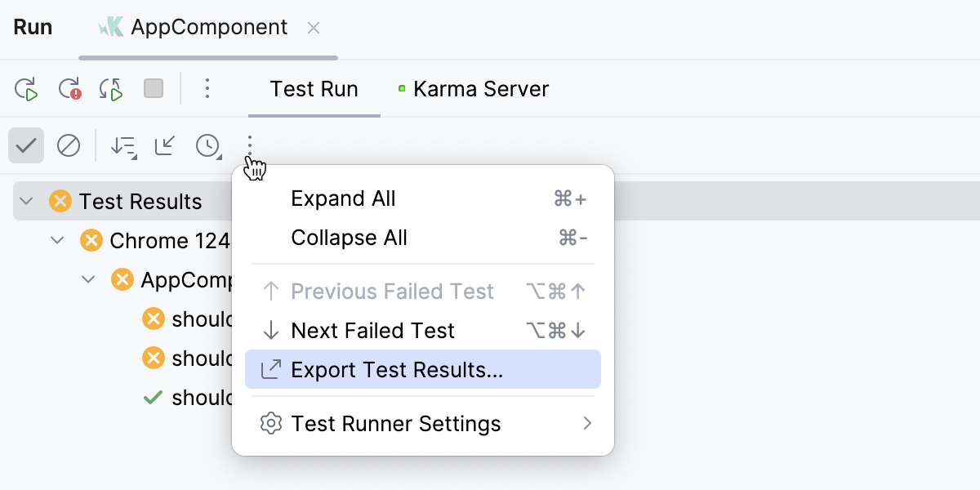Image resolution: width=980 pixels, height=490 pixels.
Task: Switch to the Karma Server tab
Action: coord(480,89)
